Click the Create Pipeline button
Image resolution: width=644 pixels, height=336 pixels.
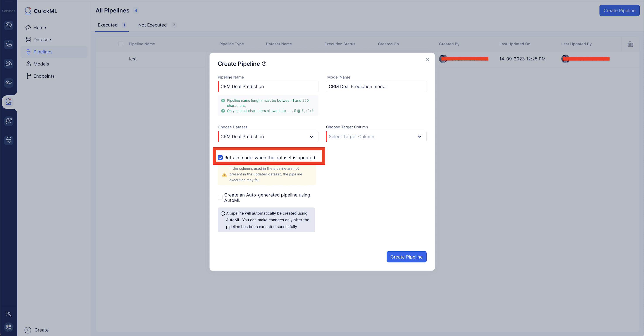[x=406, y=256]
